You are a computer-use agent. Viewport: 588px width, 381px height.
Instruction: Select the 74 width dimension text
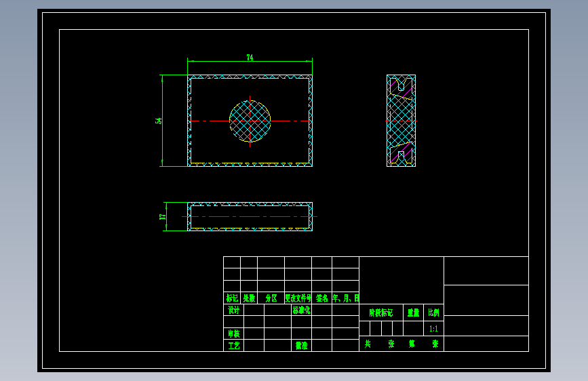[x=250, y=57]
